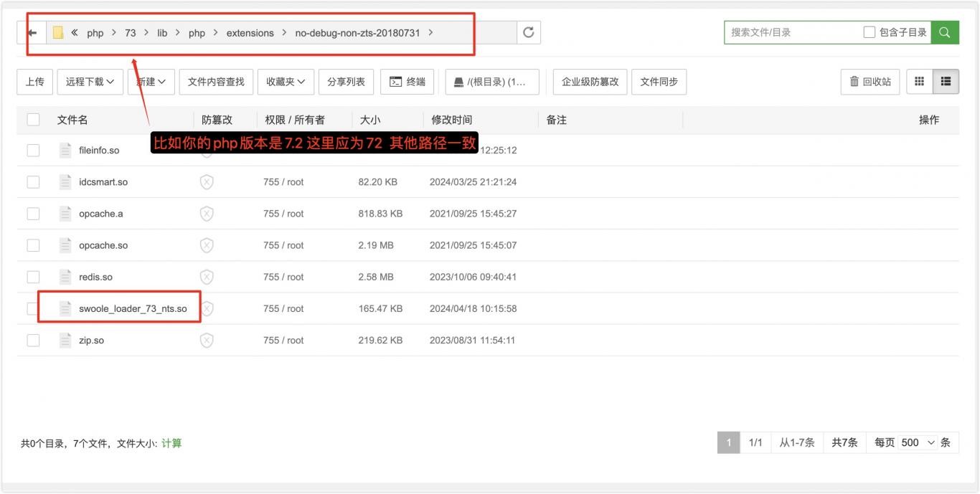The width and height of the screenshot is (980, 494).
Task: Expand the 远程下载 dropdown
Action: point(90,82)
